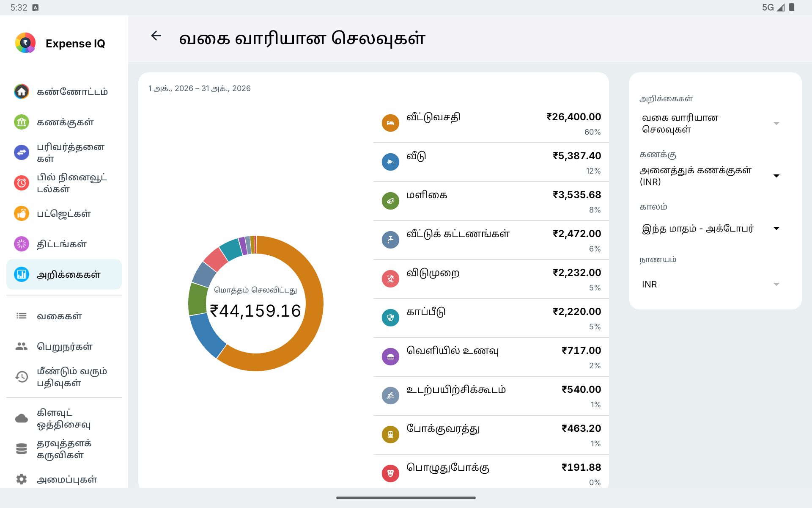Viewport: 812px width, 508px height.
Task: Go back using the arrow icon
Action: click(156, 36)
